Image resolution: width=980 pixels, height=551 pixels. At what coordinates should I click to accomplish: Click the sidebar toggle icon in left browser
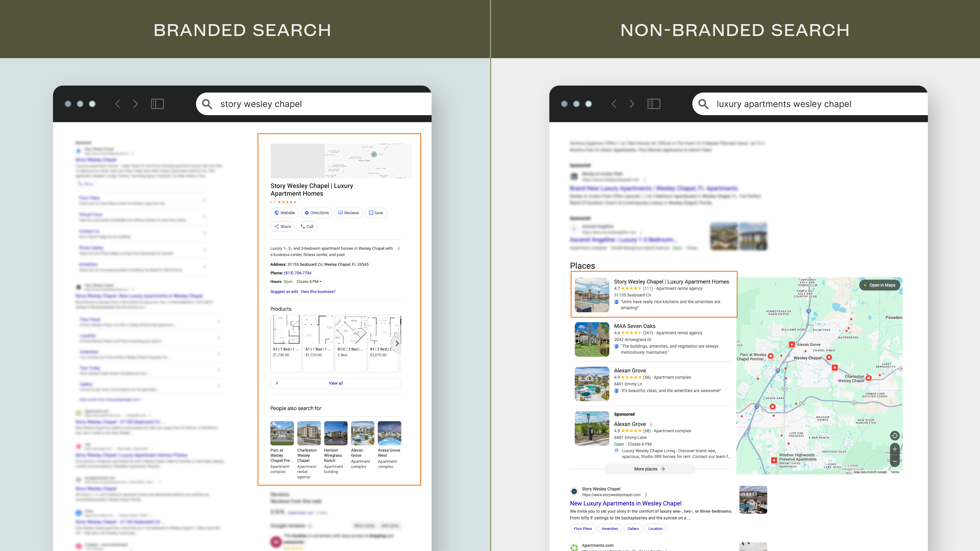coord(158,104)
